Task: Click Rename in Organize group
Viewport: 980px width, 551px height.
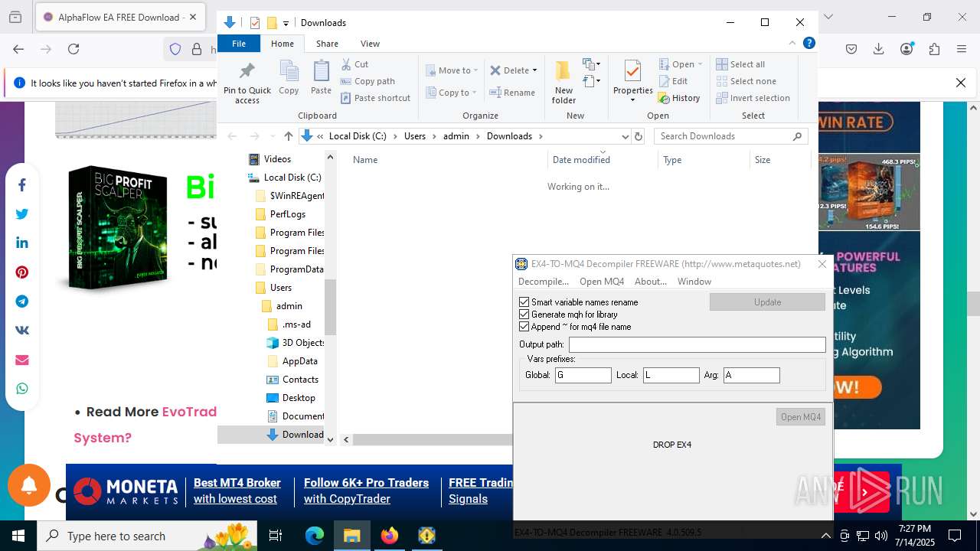Action: coord(512,93)
